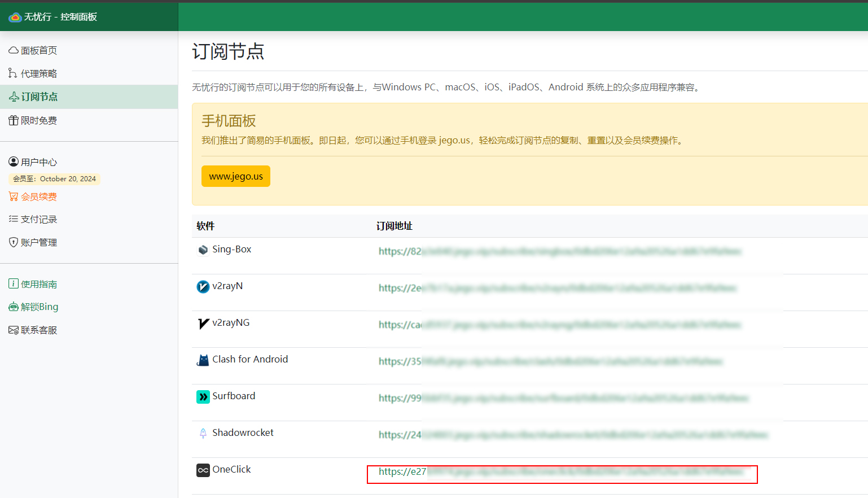Open 账户管理 page
Viewport: 868px width, 498px height.
pos(39,242)
